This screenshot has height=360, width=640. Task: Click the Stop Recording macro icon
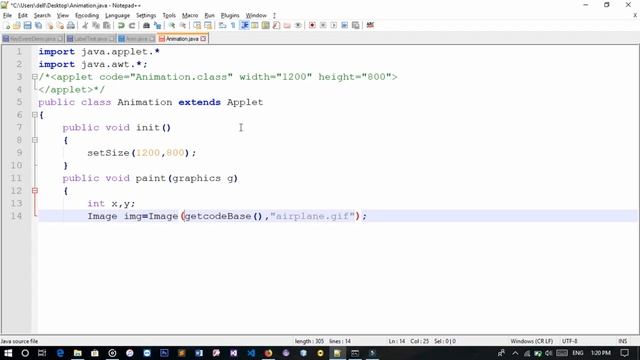point(323,25)
